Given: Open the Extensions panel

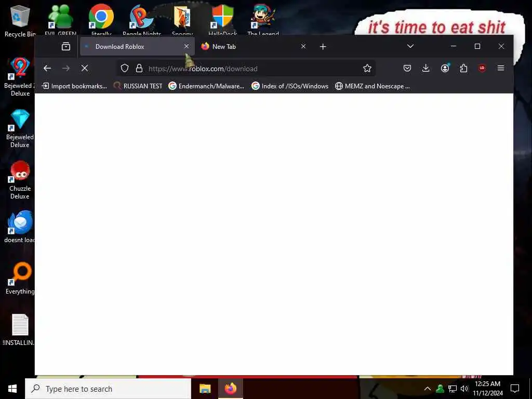Looking at the screenshot, I should 463,68.
